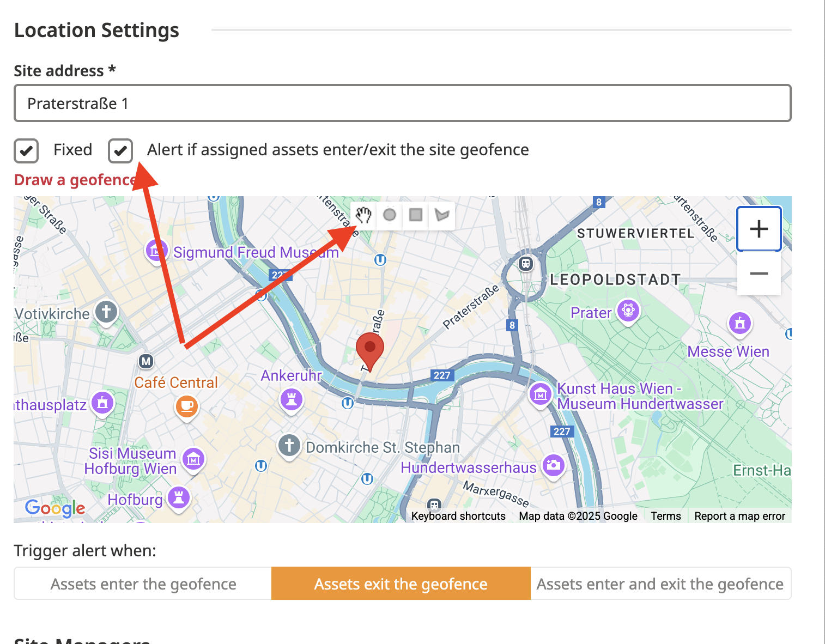
Task: Click the Hundertwasserhaus camera marker icon
Action: click(x=554, y=465)
